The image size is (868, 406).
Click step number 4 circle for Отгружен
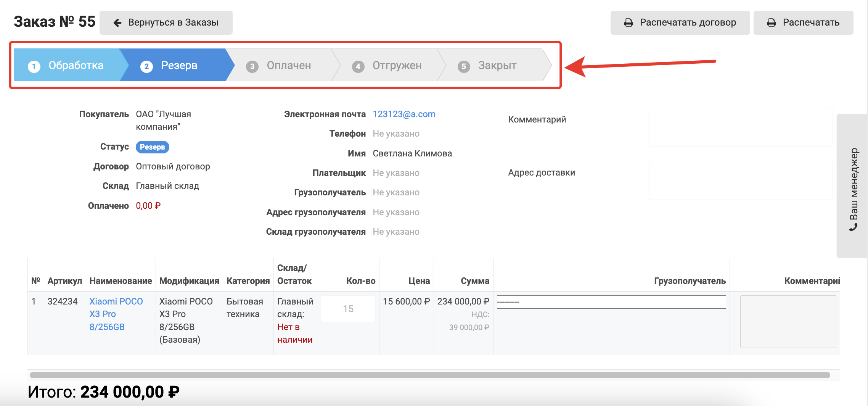[x=358, y=66]
